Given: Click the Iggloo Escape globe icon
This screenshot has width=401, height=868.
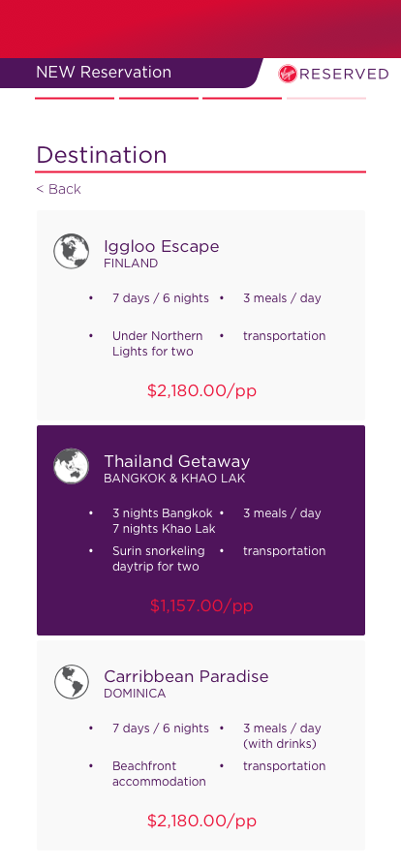Looking at the screenshot, I should click(x=71, y=251).
